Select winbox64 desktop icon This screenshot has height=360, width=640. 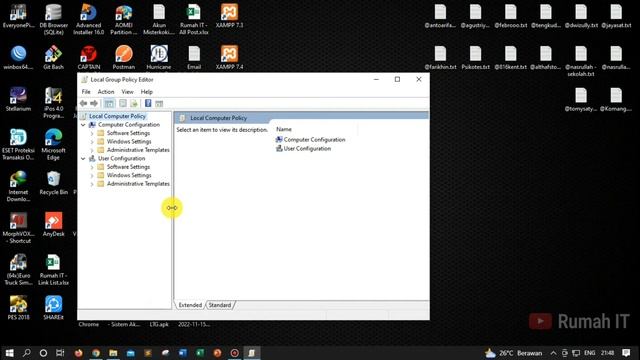point(18,58)
